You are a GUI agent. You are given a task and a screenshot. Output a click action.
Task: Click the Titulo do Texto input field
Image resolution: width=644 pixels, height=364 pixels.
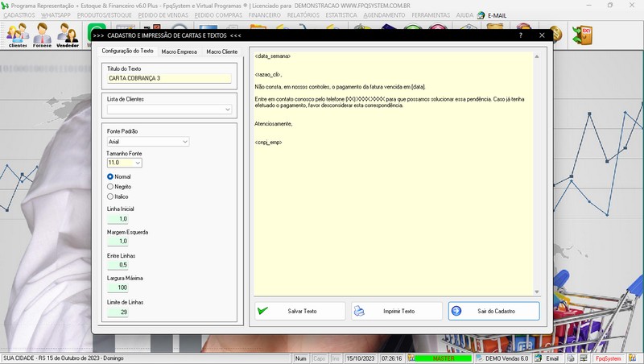(169, 78)
